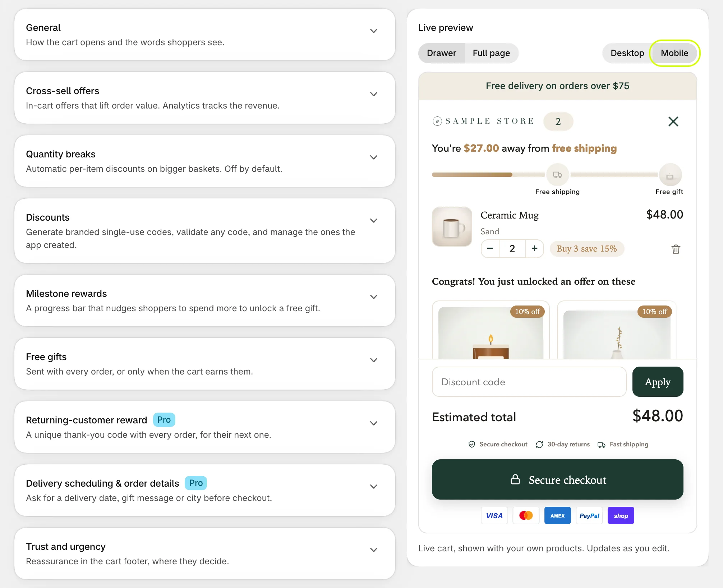The width and height of the screenshot is (723, 588).
Task: Click the Pro badge on Returning-customer reward
Action: point(164,420)
